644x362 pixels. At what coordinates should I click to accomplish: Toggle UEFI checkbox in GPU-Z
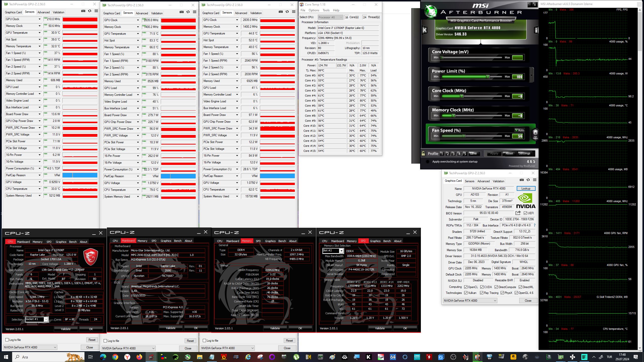coord(525,213)
